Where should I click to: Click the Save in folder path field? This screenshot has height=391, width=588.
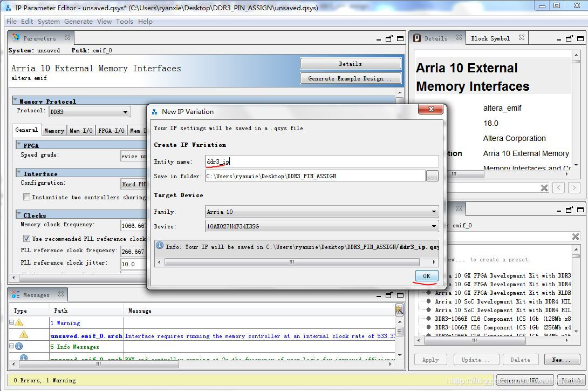tap(315, 176)
